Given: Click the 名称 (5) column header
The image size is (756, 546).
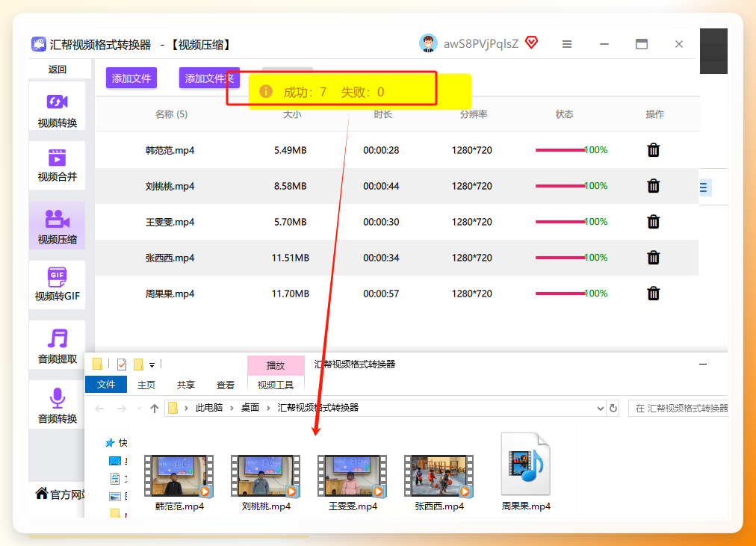Looking at the screenshot, I should (x=171, y=114).
